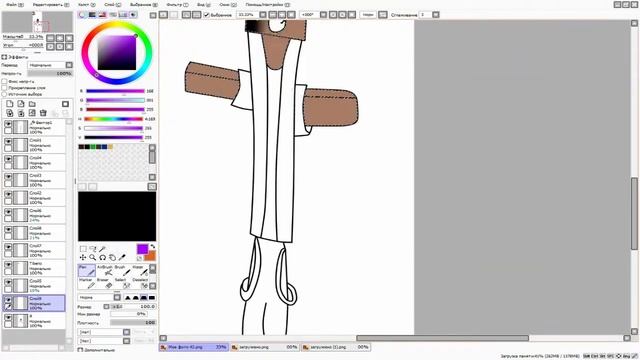Image resolution: width=640 pixels, height=360 pixels.
Task: Toggle the Фикс.непр-ть checkbox
Action: 4,81
